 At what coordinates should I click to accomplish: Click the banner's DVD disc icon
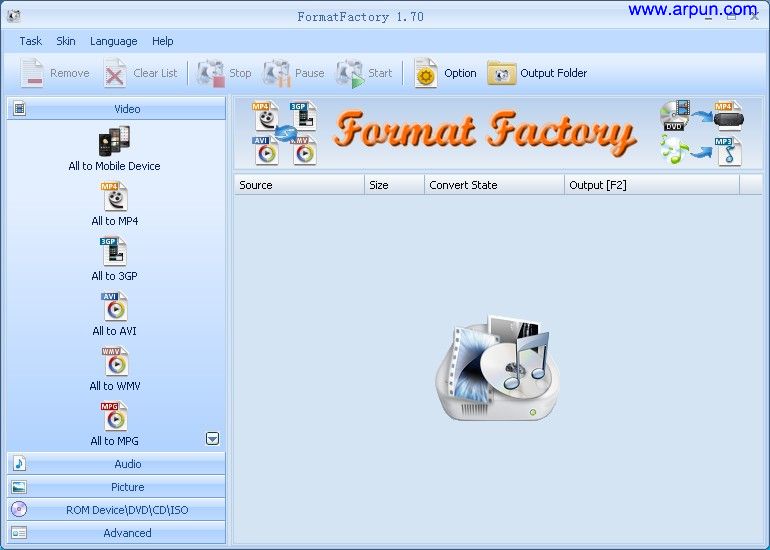tap(675, 116)
